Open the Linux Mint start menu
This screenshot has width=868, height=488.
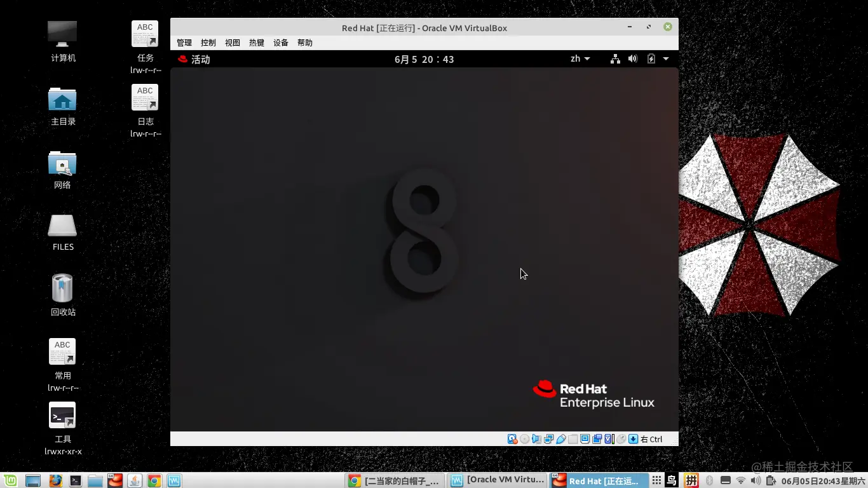[x=10, y=481]
